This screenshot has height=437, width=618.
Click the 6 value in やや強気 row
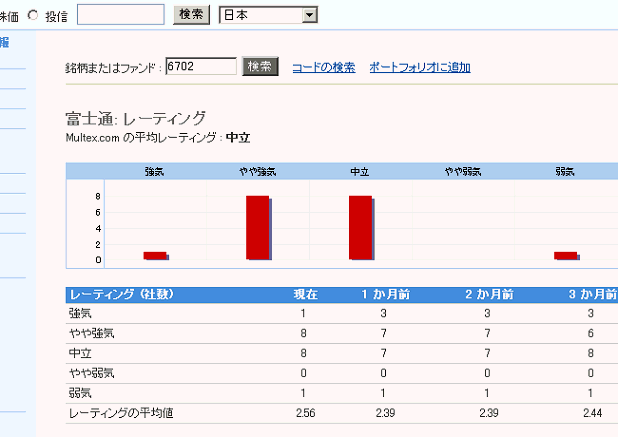[590, 333]
